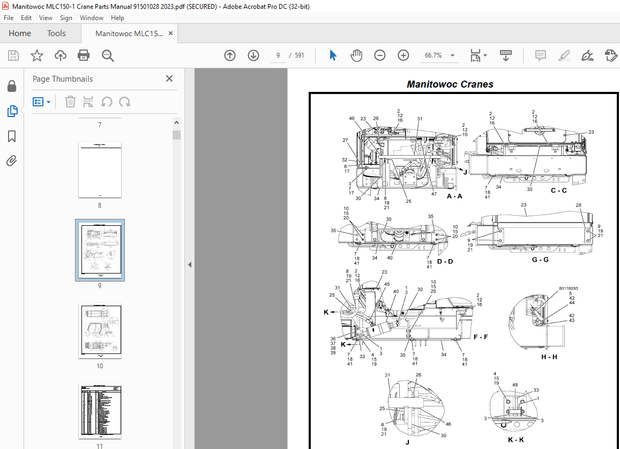Click the Save file icon
This screenshot has width=620, height=449.
click(x=13, y=55)
